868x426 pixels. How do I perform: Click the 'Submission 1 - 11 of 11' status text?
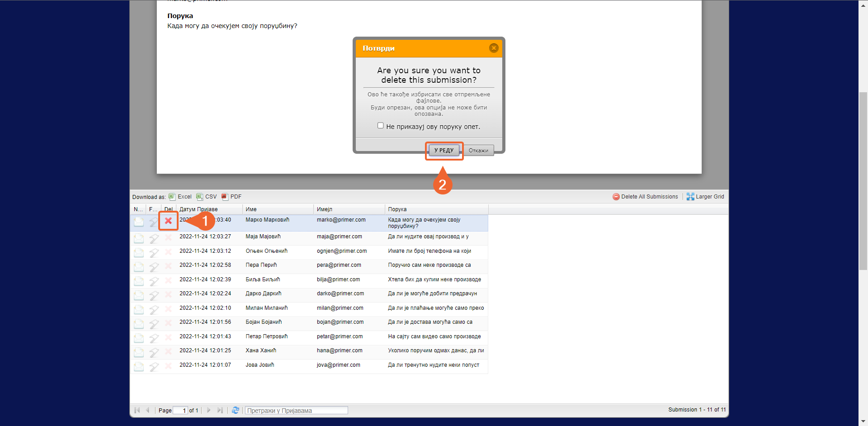click(697, 410)
